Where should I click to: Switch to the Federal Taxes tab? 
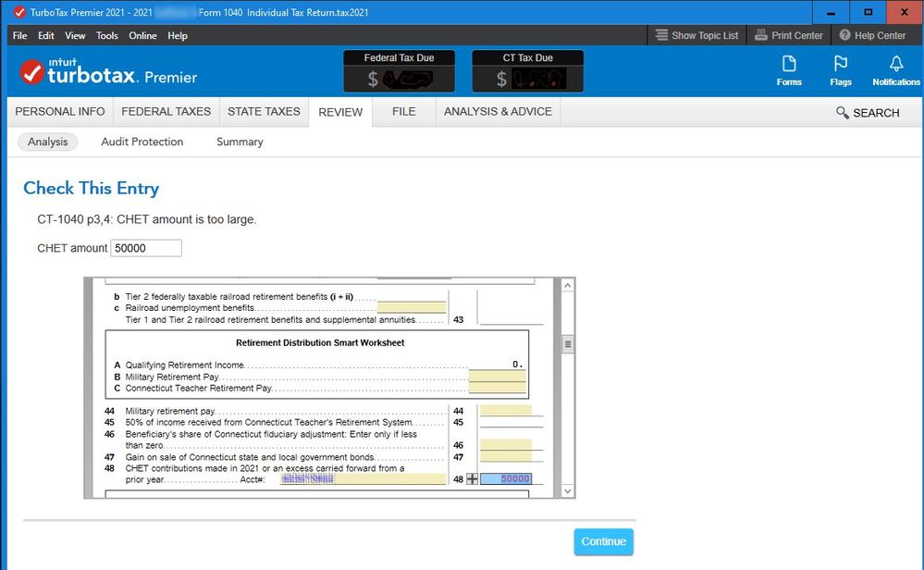click(x=166, y=111)
